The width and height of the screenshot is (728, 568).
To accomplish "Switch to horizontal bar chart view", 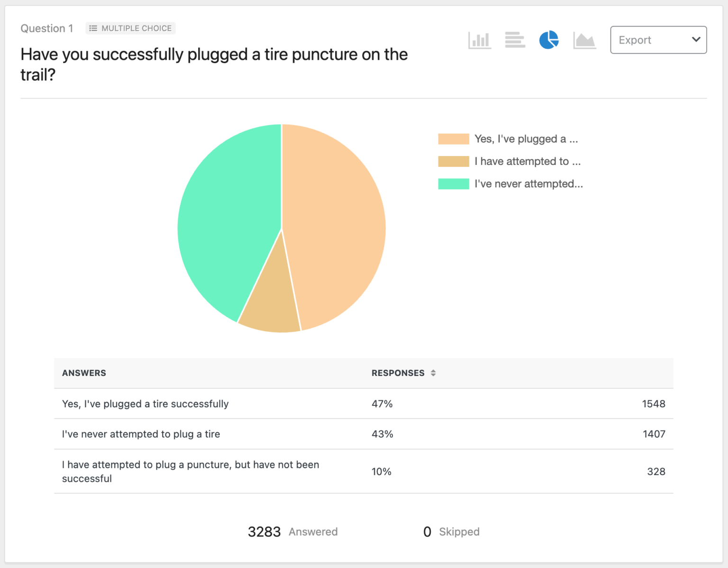I will pyautogui.click(x=515, y=40).
